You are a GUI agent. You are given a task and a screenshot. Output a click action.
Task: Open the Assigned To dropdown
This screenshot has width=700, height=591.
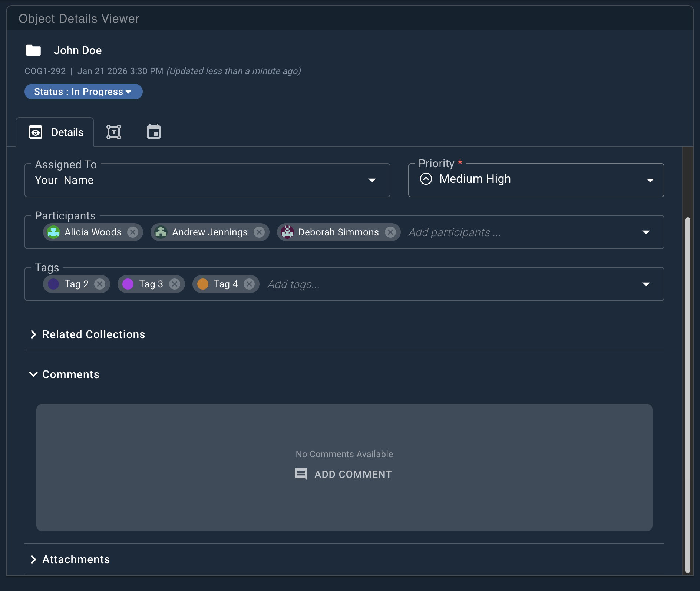pyautogui.click(x=372, y=181)
